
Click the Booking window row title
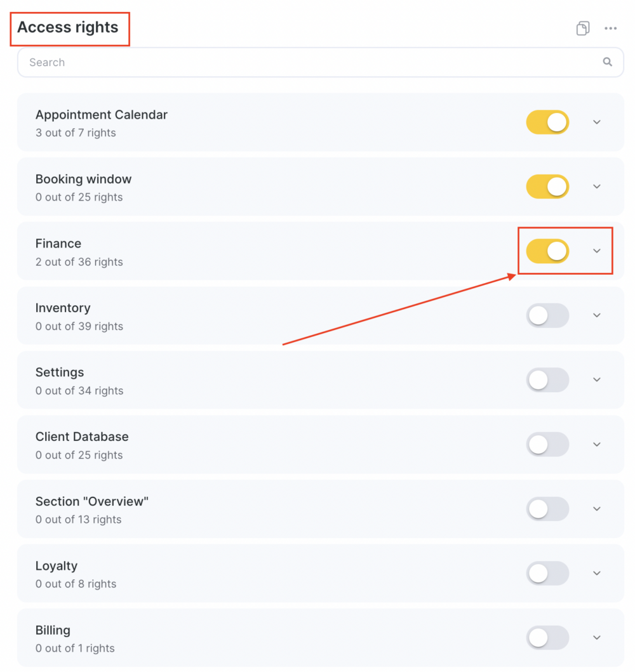pyautogui.click(x=83, y=179)
